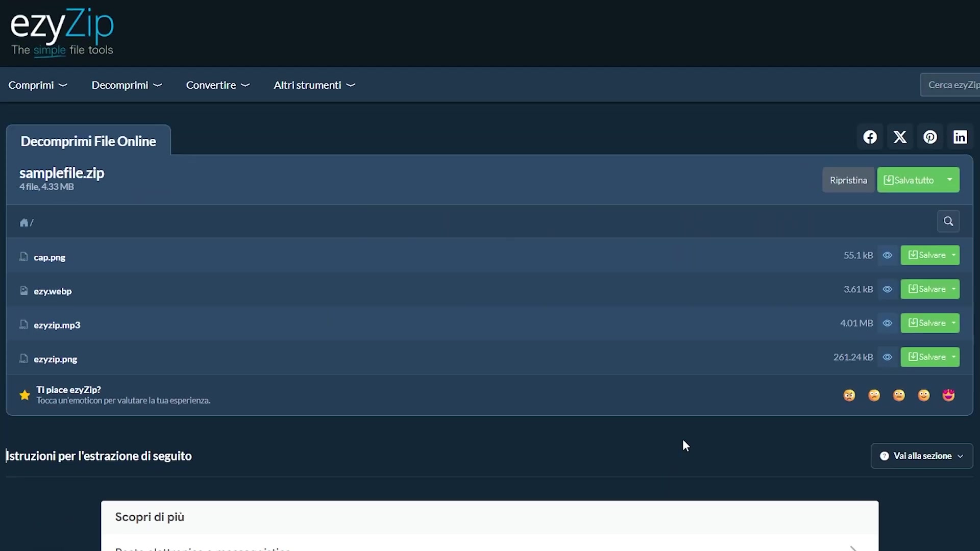
Task: Click the Salva tutto button
Action: pyautogui.click(x=909, y=180)
